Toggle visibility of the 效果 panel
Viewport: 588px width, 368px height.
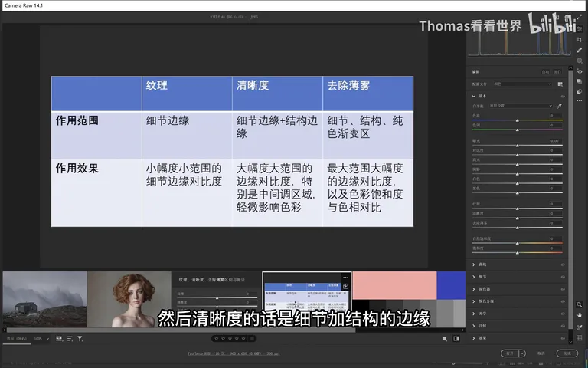[563, 338]
